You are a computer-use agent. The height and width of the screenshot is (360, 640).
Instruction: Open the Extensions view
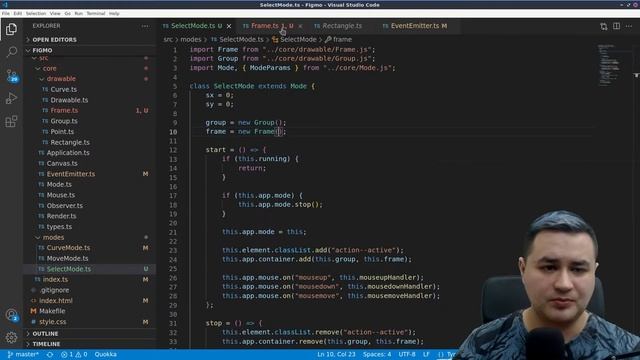[11, 121]
